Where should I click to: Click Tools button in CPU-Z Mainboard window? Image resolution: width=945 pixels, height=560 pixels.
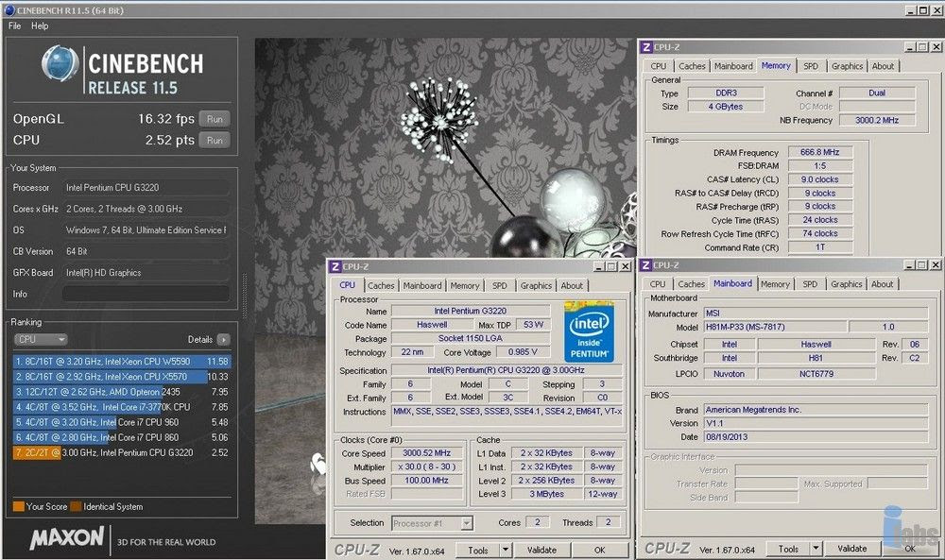(x=788, y=549)
